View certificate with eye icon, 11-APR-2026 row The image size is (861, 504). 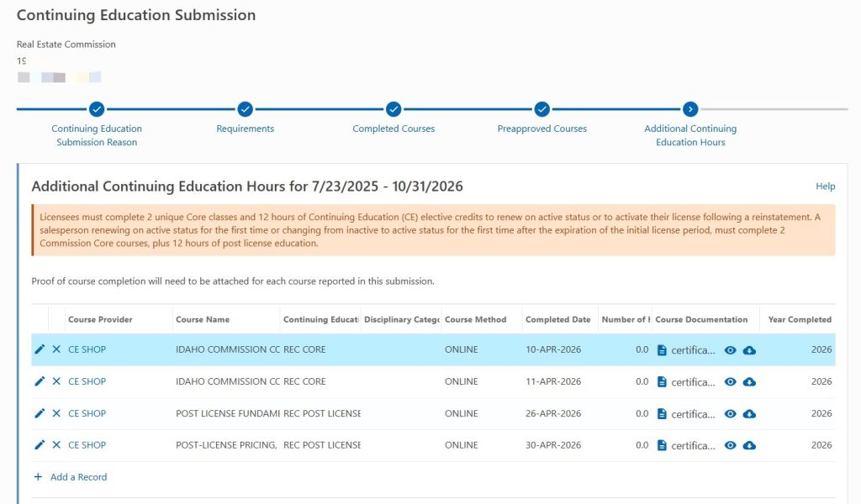tap(730, 381)
